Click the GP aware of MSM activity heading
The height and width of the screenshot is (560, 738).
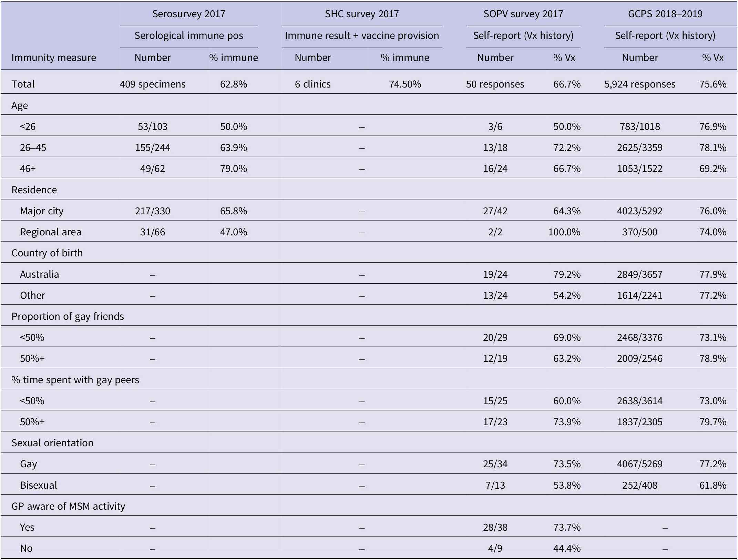coord(68,506)
